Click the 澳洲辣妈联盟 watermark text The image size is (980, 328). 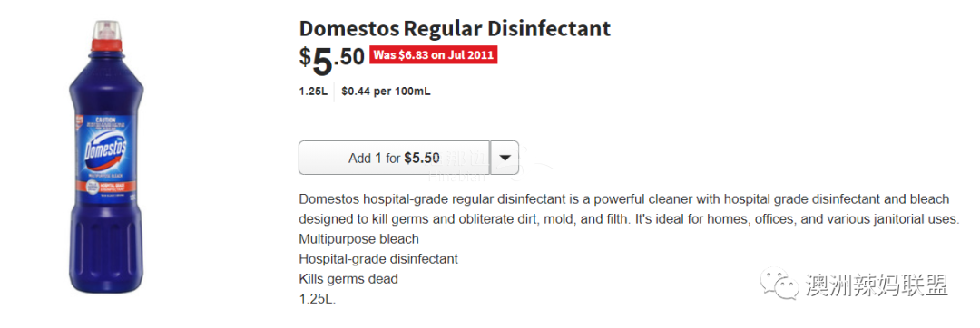tap(877, 285)
